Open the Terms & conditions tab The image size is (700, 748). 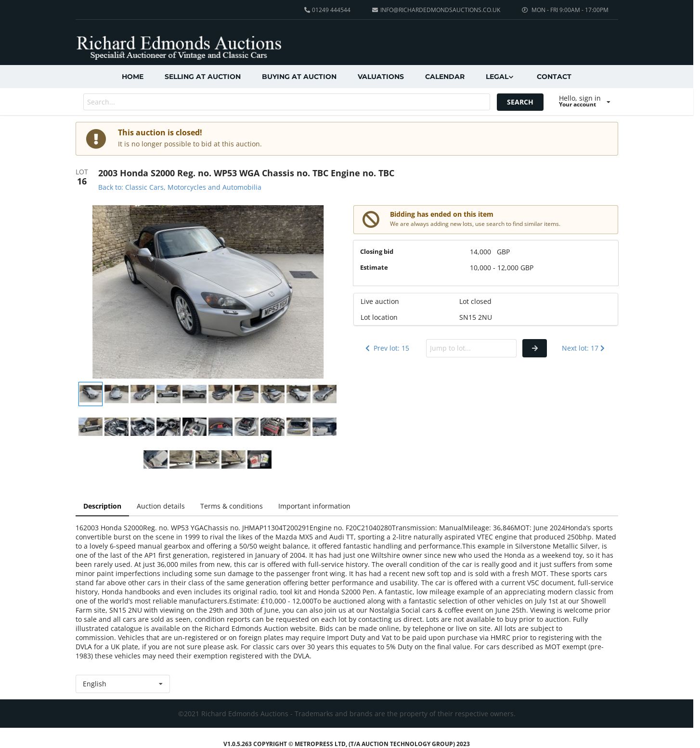coord(232,506)
